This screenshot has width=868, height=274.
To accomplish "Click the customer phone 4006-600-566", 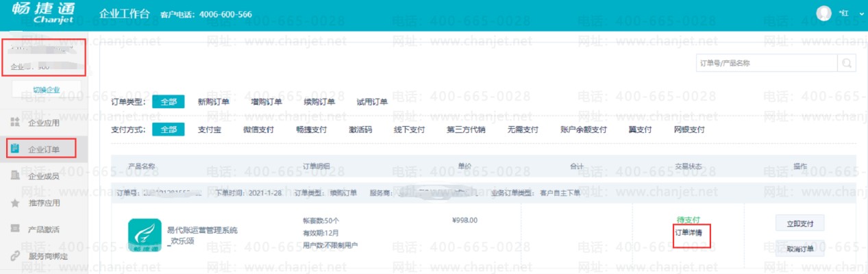I will point(225,14).
